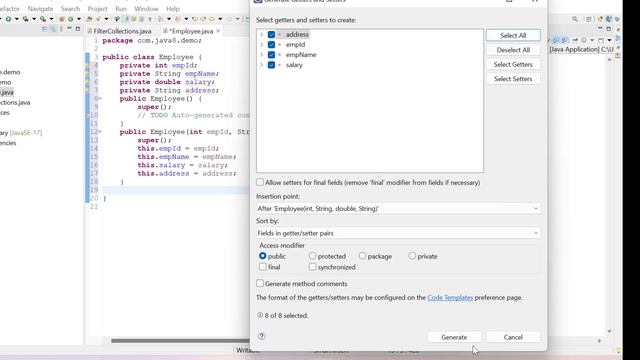Click the dialog help question mark icon
Viewport: 640px width, 360px height.
[x=262, y=336]
